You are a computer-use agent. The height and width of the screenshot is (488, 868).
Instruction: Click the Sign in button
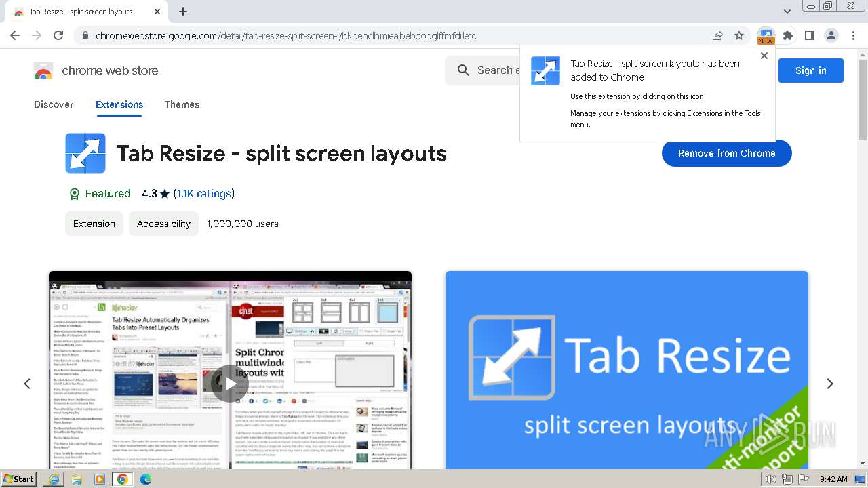810,70
